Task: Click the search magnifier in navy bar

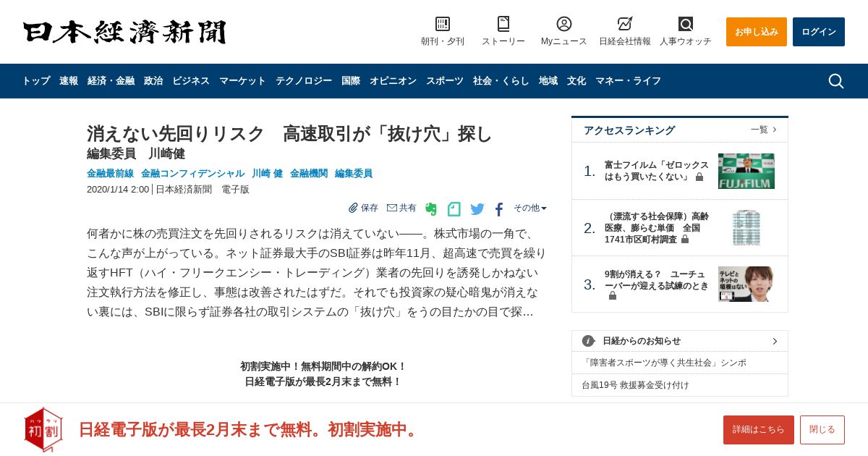Action: coord(836,81)
